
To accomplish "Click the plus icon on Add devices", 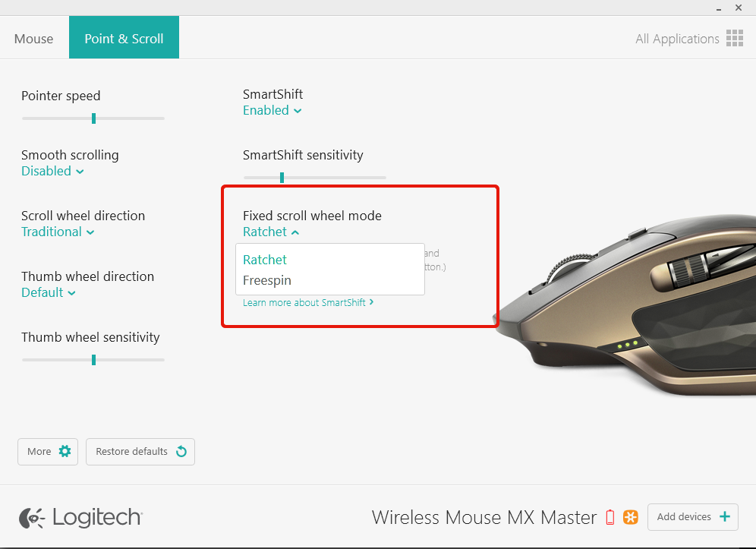I will pyautogui.click(x=724, y=516).
